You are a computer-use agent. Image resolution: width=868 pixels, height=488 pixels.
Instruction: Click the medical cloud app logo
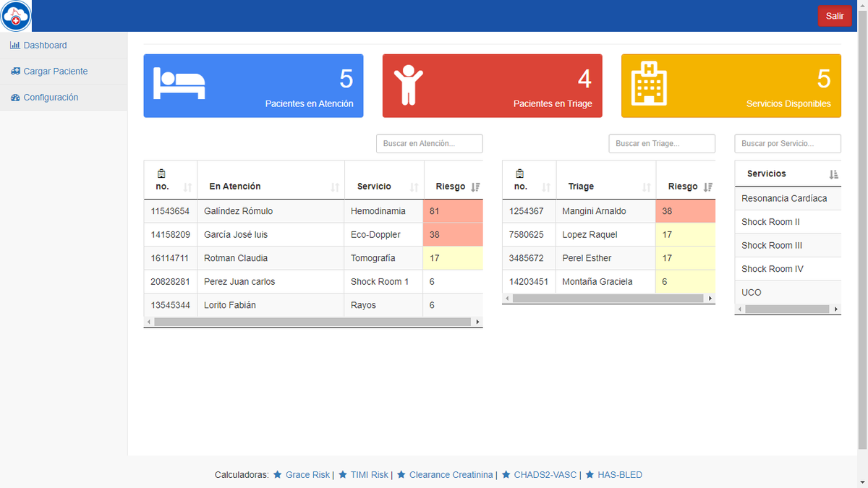[16, 16]
